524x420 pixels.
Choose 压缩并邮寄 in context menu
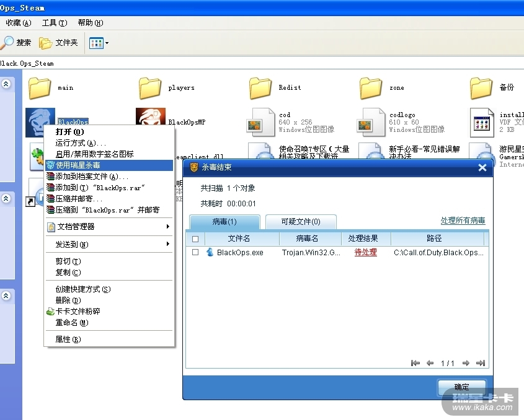click(109, 199)
